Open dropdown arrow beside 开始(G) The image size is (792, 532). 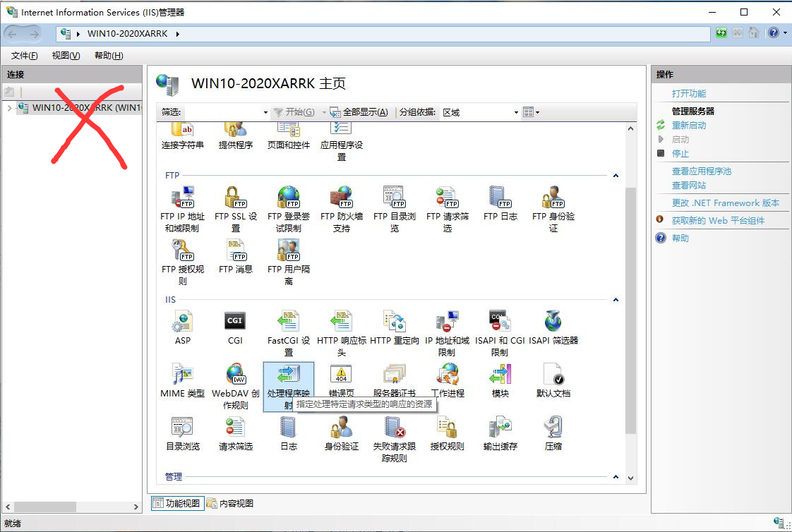(324, 112)
